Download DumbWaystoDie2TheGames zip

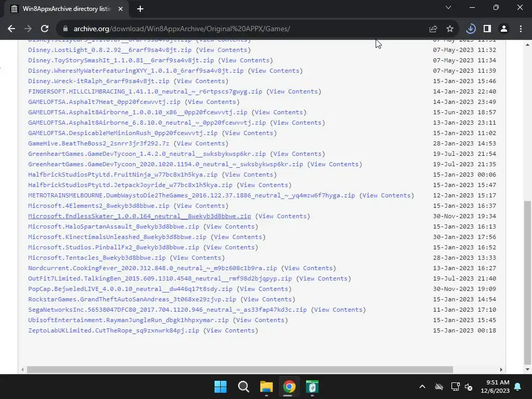click(191, 195)
